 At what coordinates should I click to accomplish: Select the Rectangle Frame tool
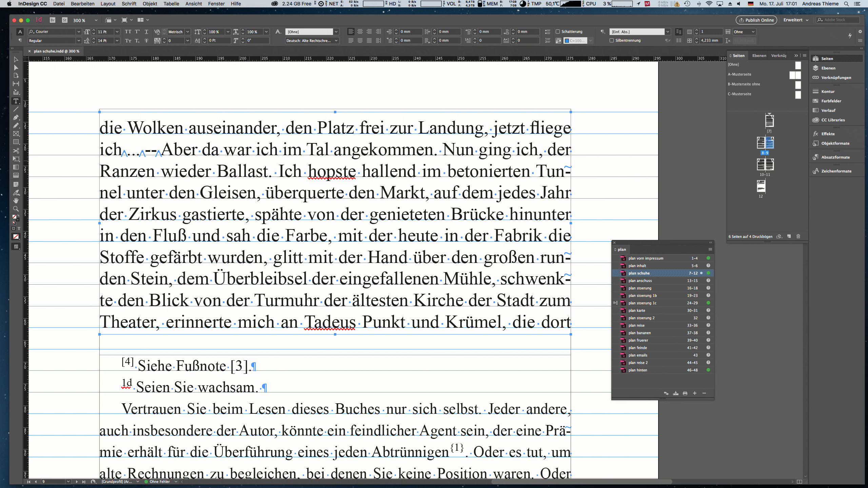point(16,134)
